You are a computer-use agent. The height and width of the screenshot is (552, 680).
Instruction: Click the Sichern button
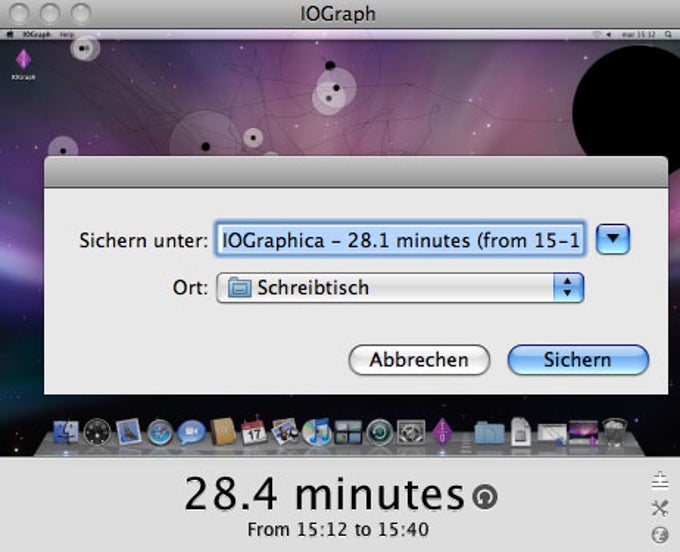pos(578,359)
